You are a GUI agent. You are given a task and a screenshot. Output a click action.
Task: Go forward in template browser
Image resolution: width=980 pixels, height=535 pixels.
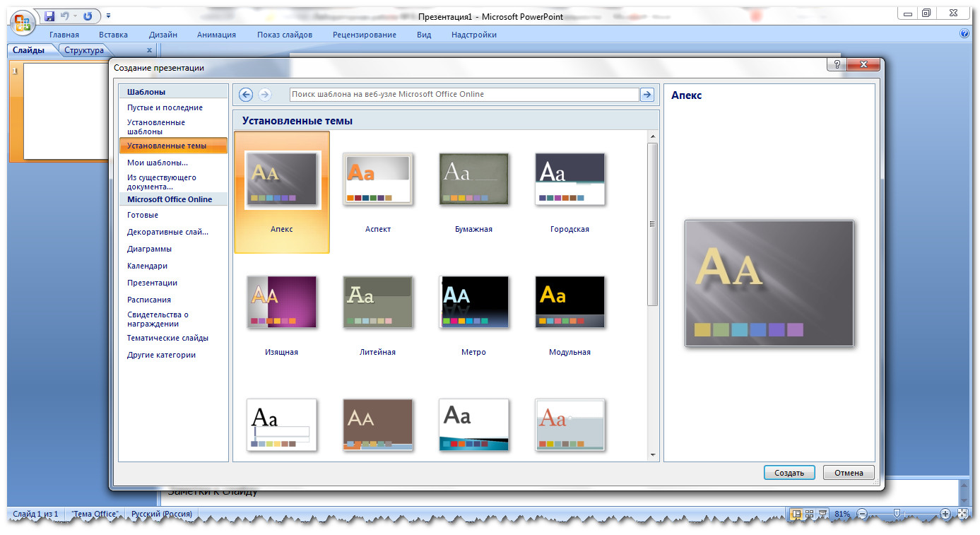265,95
